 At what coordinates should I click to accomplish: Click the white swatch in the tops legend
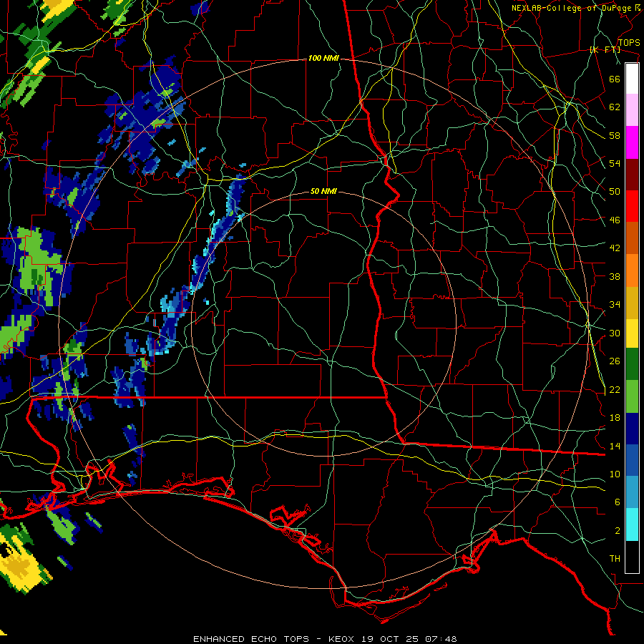coord(632,79)
